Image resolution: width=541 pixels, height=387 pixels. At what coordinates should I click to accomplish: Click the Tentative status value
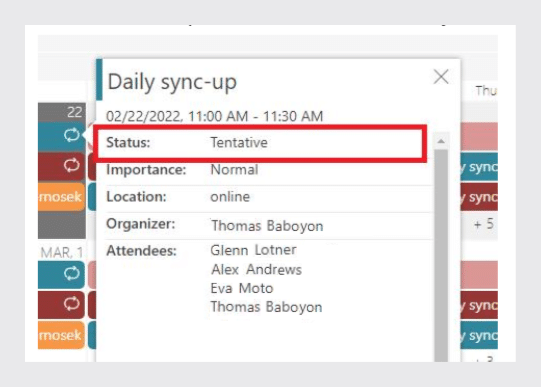click(x=239, y=142)
